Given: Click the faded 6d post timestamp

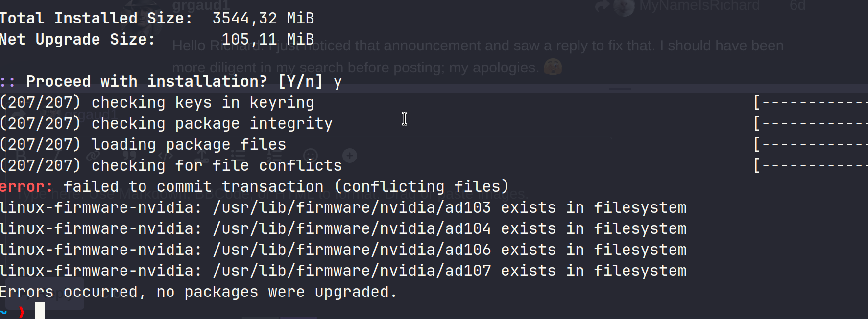Looking at the screenshot, I should tap(797, 6).
